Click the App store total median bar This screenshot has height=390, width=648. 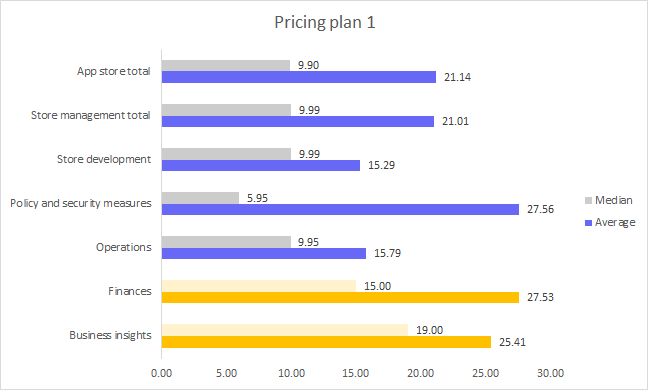click(x=226, y=65)
